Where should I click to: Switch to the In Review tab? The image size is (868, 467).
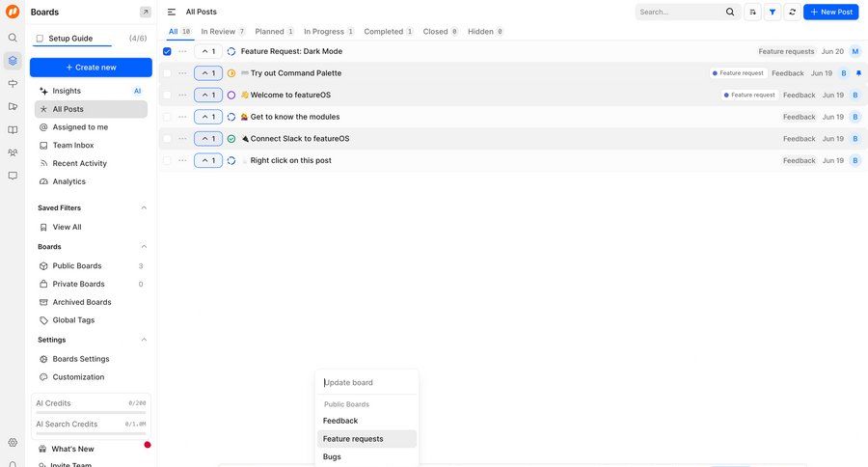coord(223,32)
